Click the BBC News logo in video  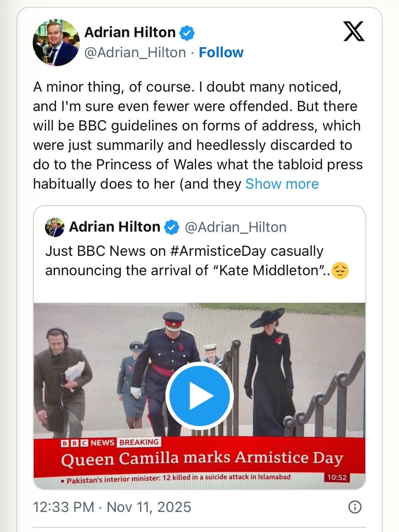click(x=88, y=442)
